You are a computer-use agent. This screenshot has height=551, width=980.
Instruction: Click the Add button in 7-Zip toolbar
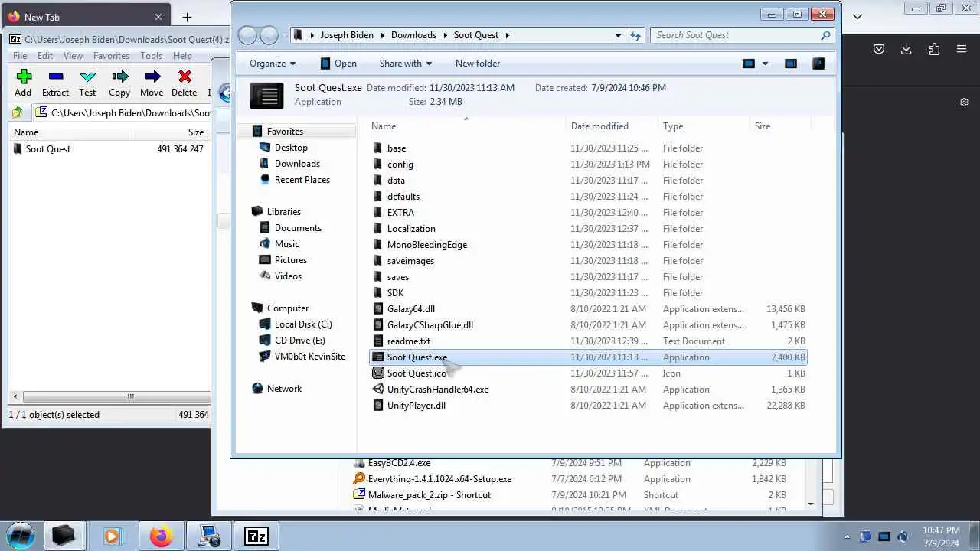tap(23, 83)
